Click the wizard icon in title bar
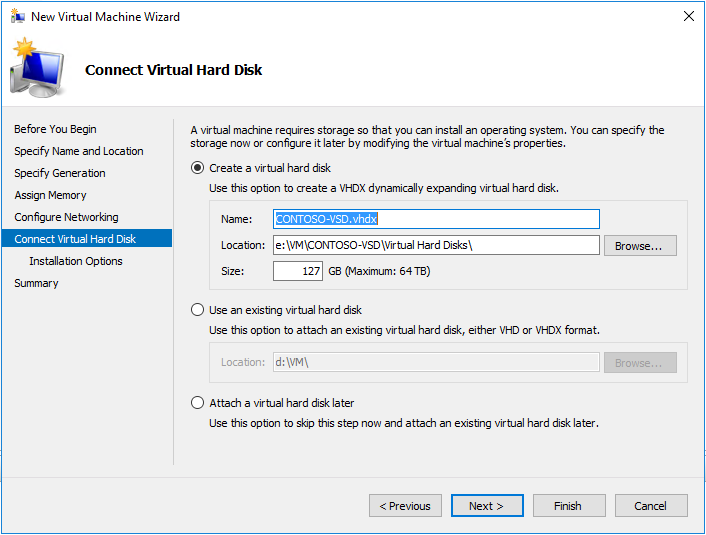The width and height of the screenshot is (706, 535). coord(18,17)
